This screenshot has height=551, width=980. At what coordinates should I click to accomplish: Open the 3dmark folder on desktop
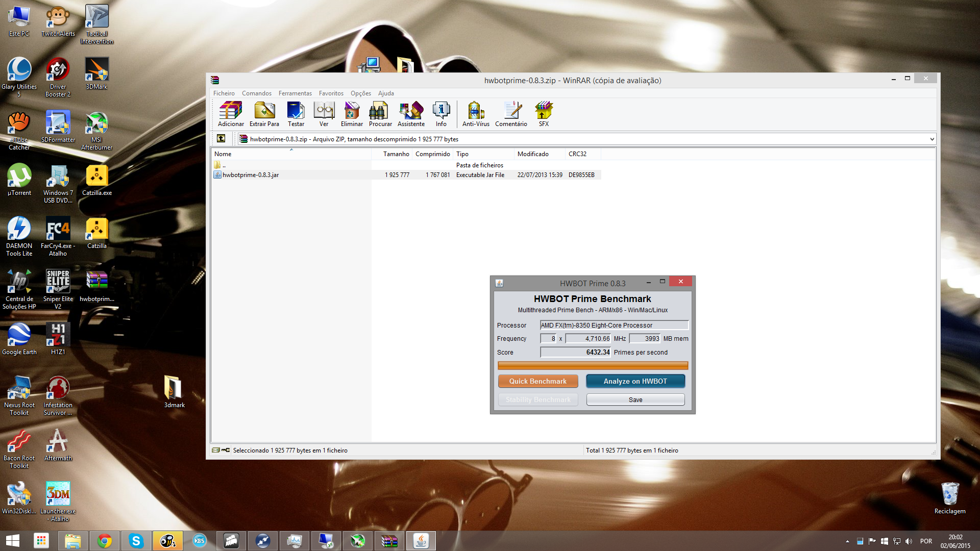pos(174,391)
